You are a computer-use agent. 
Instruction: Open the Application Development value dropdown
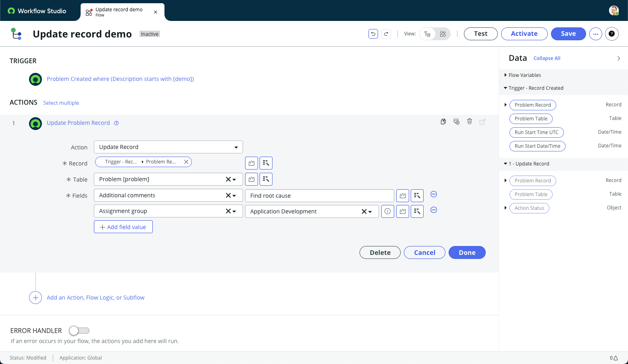(x=312, y=211)
